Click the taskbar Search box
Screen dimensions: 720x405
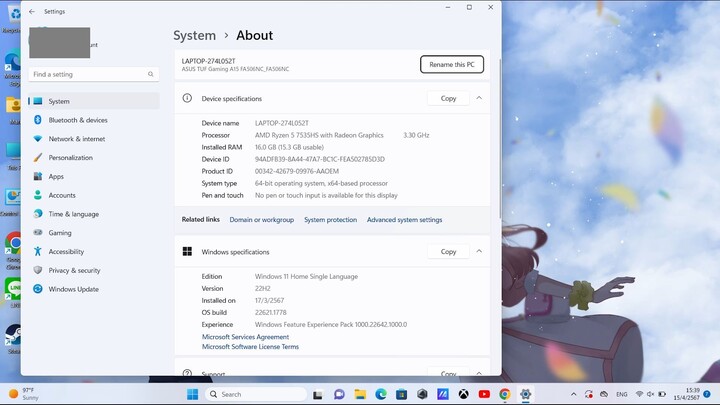[256, 394]
